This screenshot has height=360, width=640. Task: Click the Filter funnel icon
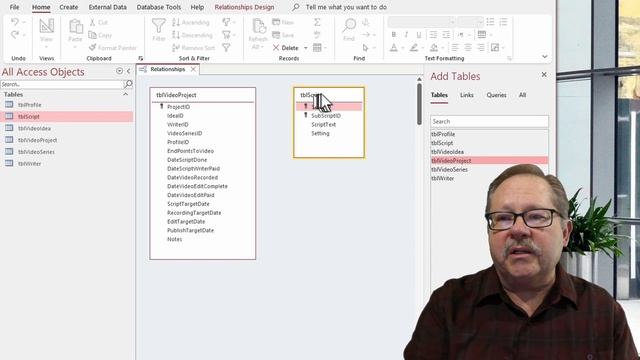[159, 25]
